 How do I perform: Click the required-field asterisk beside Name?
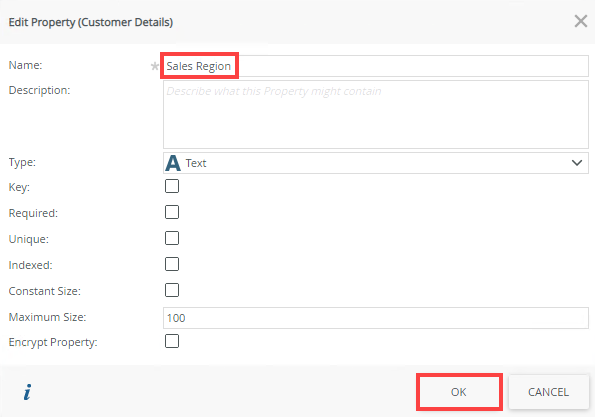point(154,66)
